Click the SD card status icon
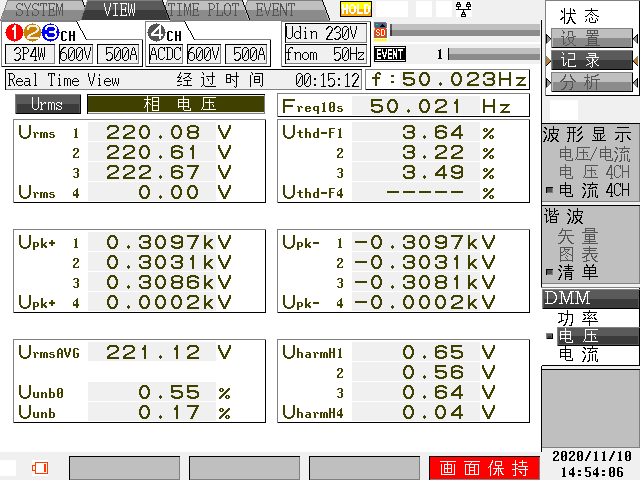The height and width of the screenshot is (480, 640). click(x=380, y=31)
